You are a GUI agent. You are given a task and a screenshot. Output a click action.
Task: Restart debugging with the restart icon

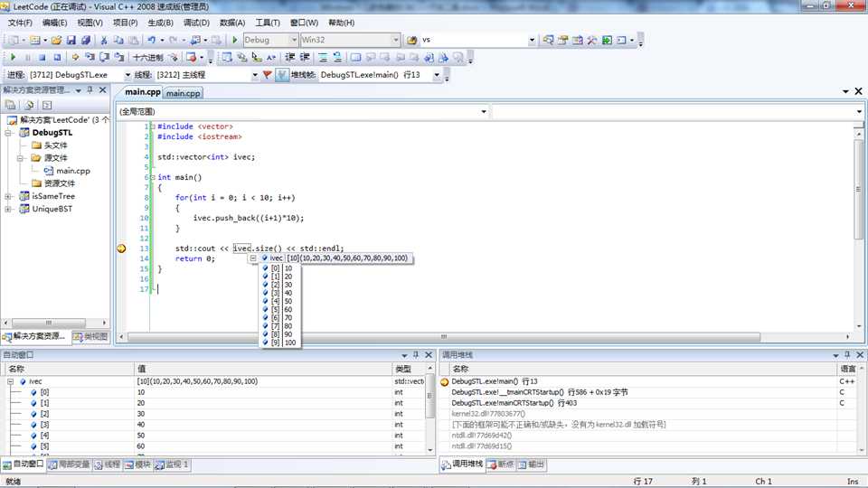click(57, 57)
